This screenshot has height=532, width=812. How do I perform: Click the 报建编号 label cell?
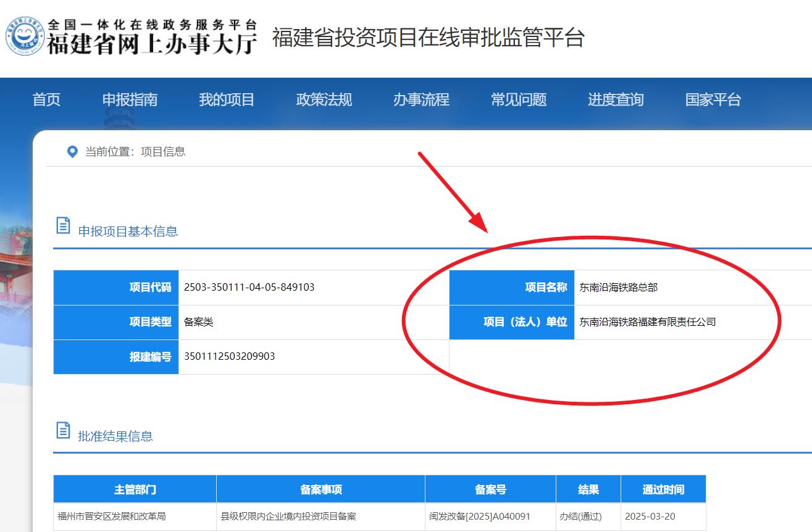(x=116, y=357)
